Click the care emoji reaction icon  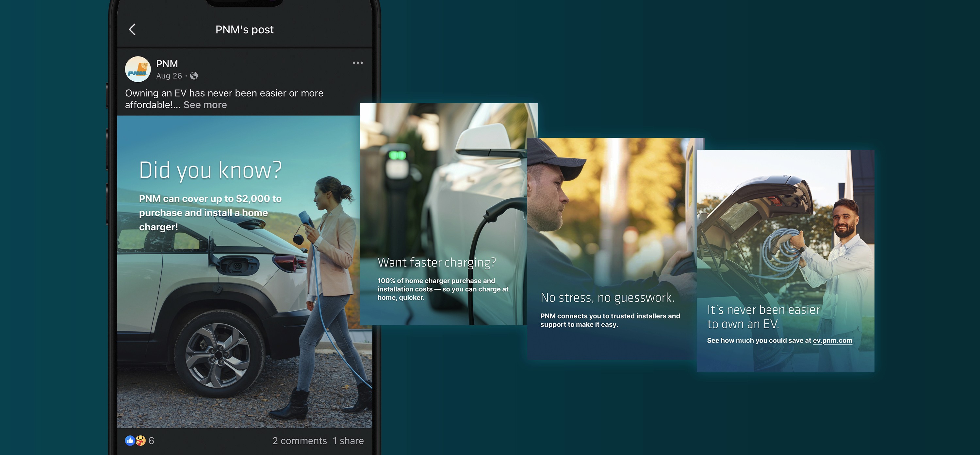[141, 441]
